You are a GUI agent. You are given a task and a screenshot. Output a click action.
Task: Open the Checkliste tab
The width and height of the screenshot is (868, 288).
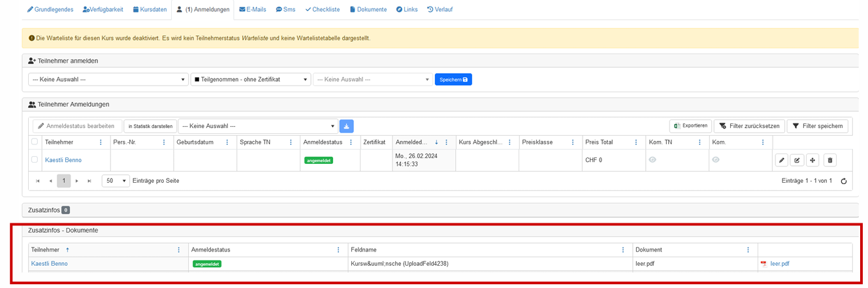[x=323, y=10]
